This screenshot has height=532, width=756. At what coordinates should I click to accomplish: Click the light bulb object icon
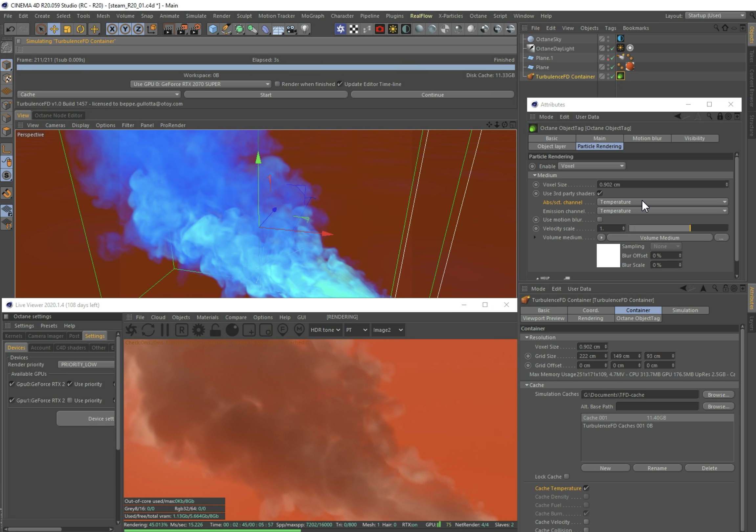click(305, 29)
